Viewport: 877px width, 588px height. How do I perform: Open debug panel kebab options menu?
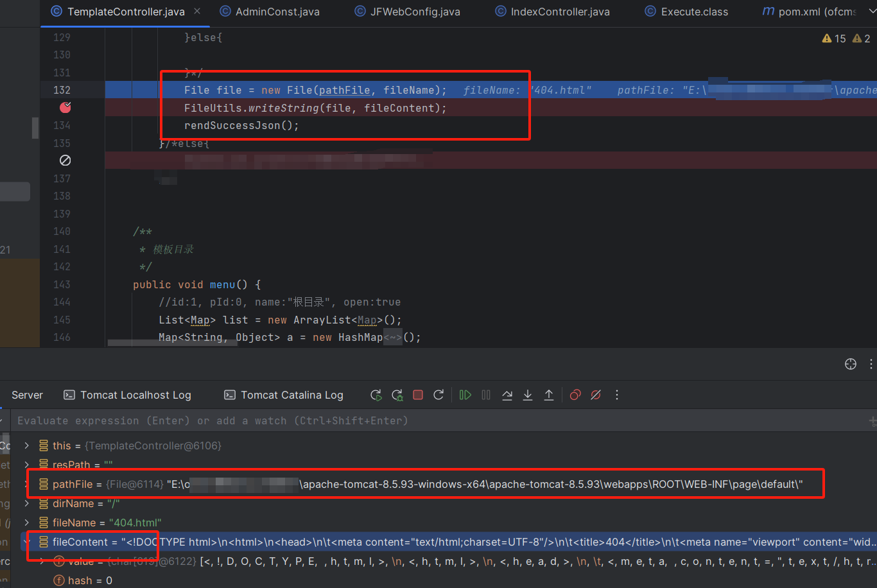[x=871, y=364]
